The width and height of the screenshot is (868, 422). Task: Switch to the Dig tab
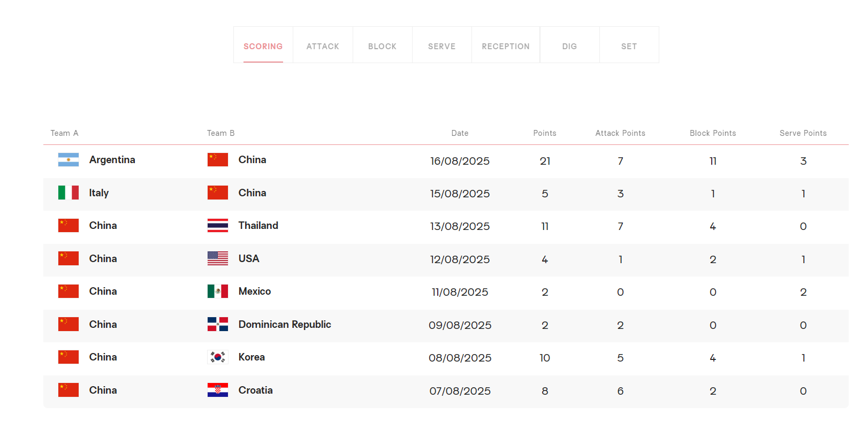point(569,46)
